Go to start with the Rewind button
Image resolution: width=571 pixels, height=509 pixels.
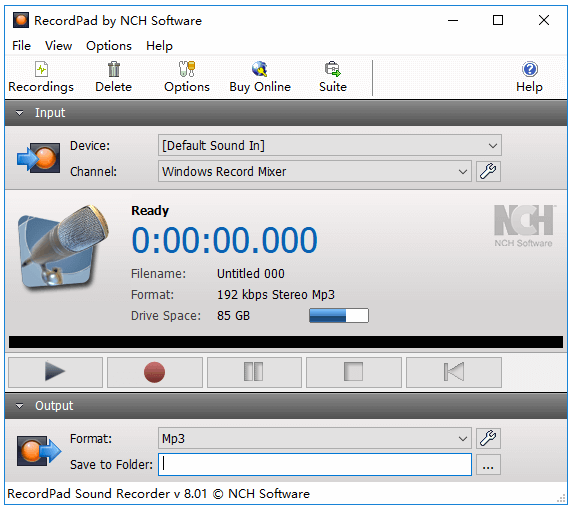tap(454, 372)
